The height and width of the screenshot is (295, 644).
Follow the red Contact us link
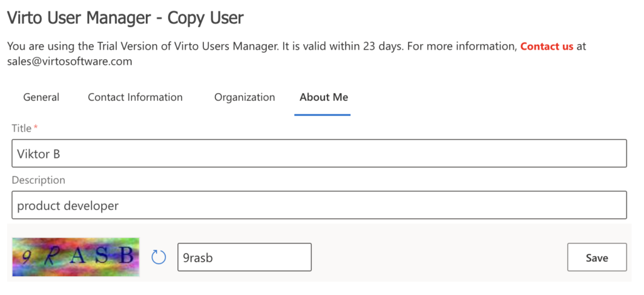(547, 47)
